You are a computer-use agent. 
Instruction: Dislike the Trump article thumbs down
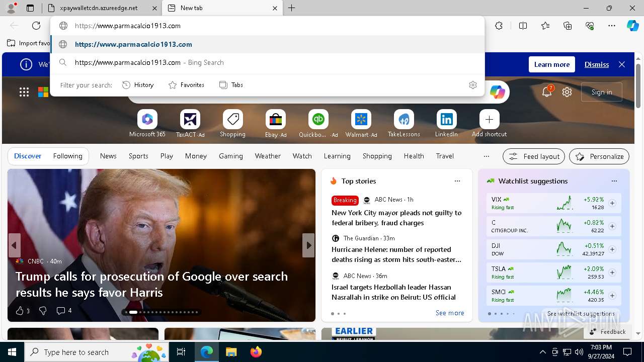point(43,311)
